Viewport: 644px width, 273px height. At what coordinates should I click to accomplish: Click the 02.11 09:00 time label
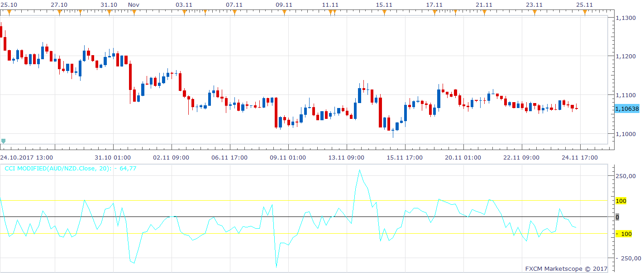[x=170, y=157]
